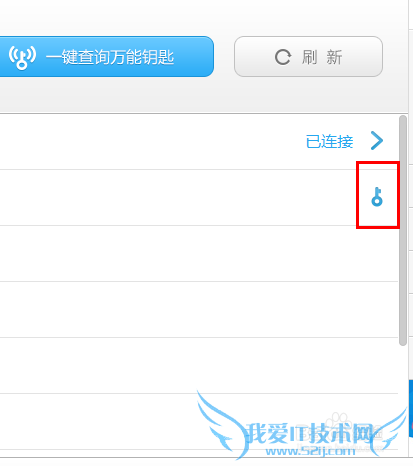Click the gray vertical scrollbar thumb
The image size is (413, 466).
pyautogui.click(x=403, y=231)
